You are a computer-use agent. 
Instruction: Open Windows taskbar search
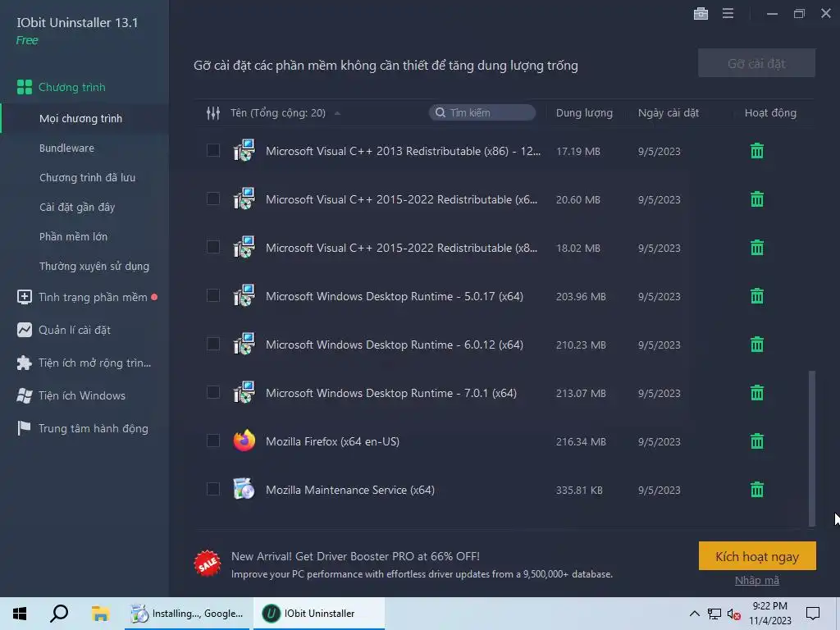(59, 614)
